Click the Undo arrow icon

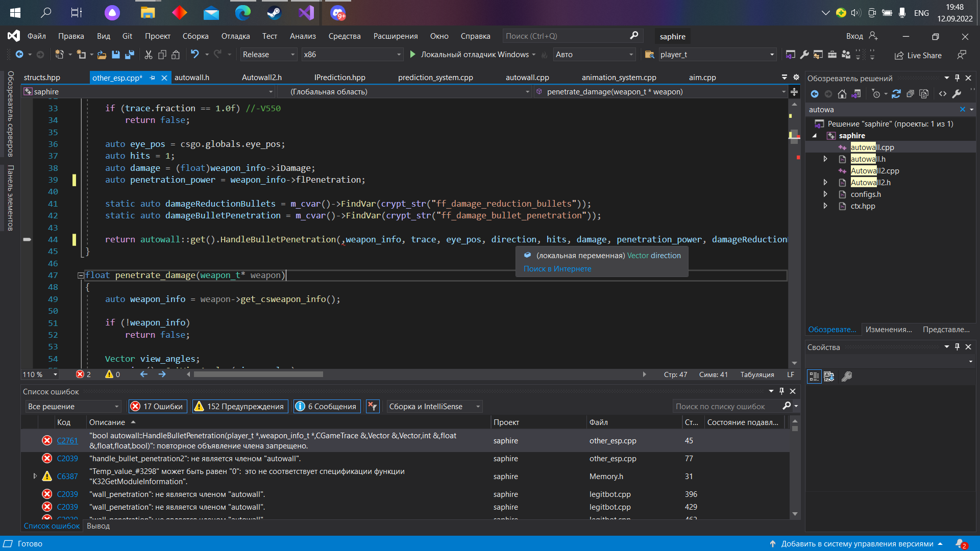[x=194, y=54]
